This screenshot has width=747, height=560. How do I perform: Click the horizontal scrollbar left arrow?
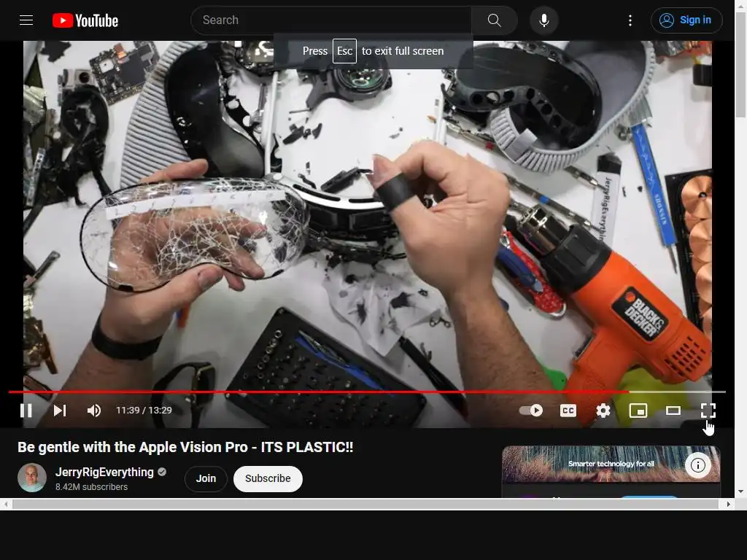tap(6, 505)
